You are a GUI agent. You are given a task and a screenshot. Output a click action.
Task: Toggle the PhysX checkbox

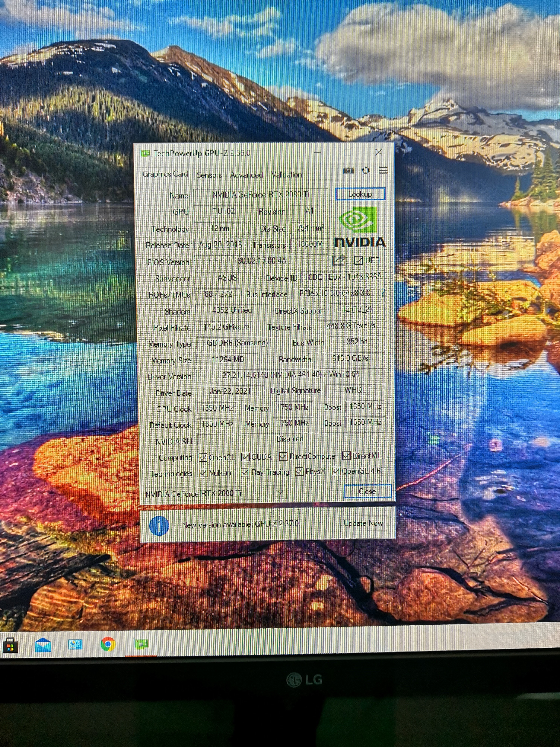299,471
